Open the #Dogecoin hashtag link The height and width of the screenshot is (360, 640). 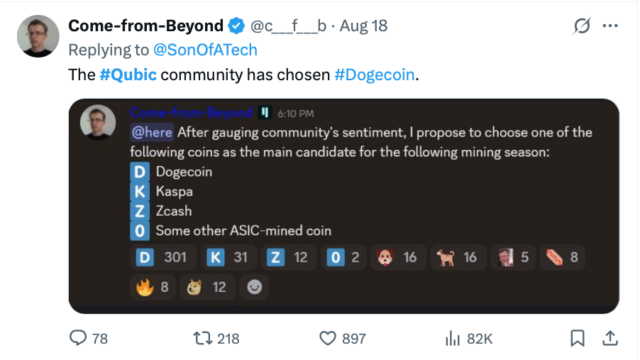(374, 75)
